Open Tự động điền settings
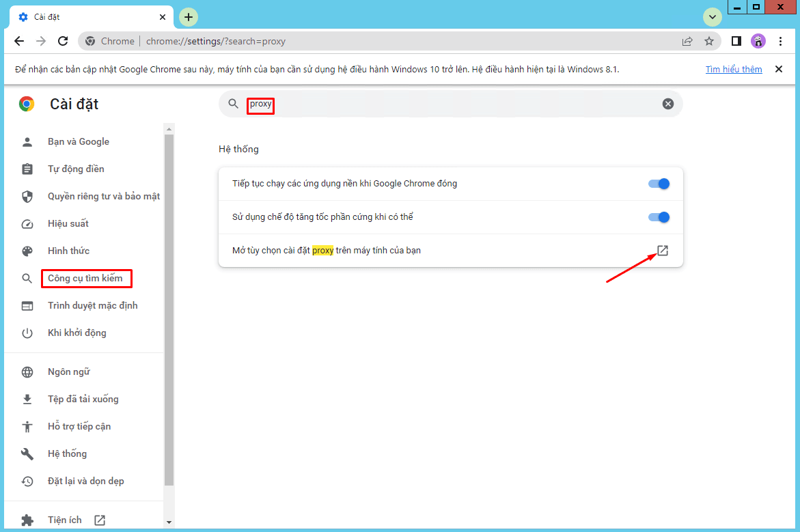 [76, 169]
